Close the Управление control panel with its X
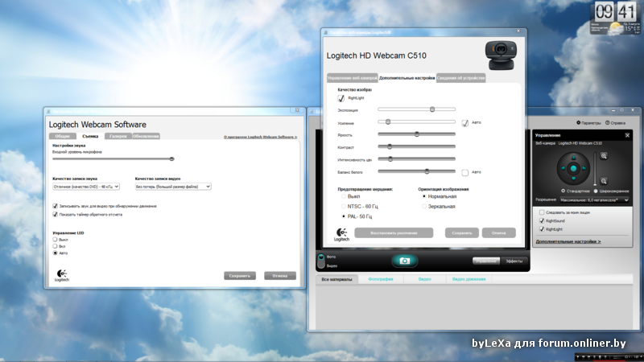 [x=627, y=135]
